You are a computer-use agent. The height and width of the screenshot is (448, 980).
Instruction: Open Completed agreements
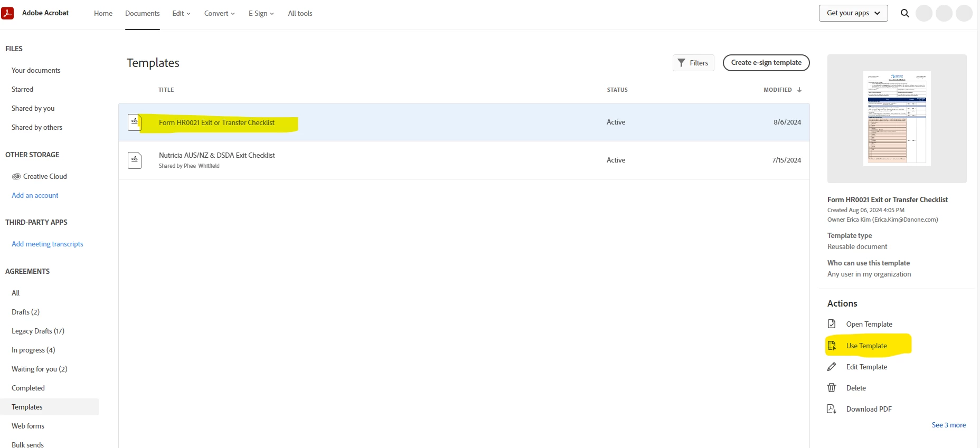click(x=28, y=388)
